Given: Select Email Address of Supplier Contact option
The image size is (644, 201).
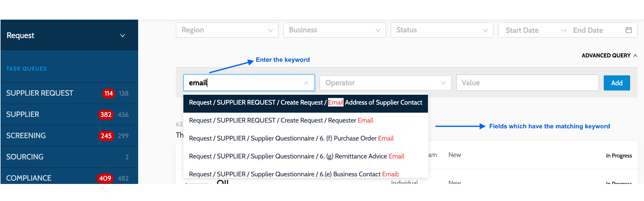Looking at the screenshot, I should (x=306, y=103).
